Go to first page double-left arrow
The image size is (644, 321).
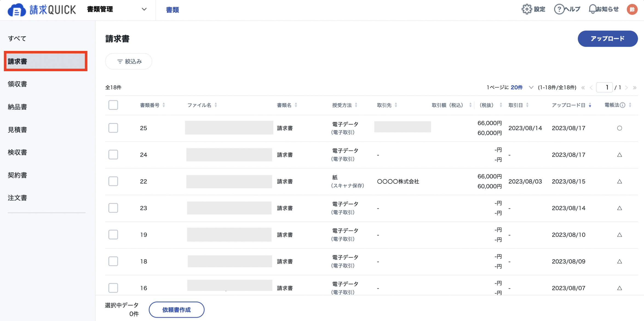click(583, 88)
